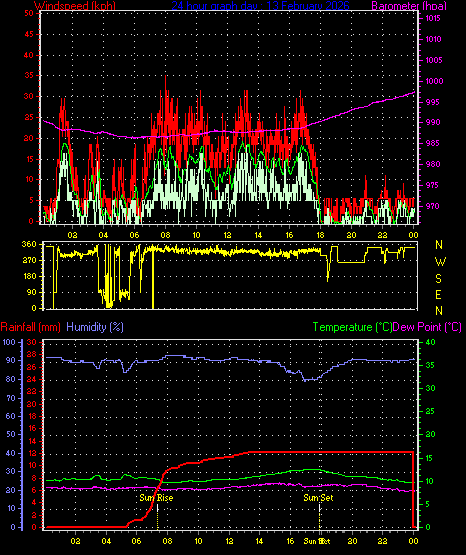466x555 pixels.
Task: Click the "Sun Rise" label on the lower graph
Action: click(156, 498)
